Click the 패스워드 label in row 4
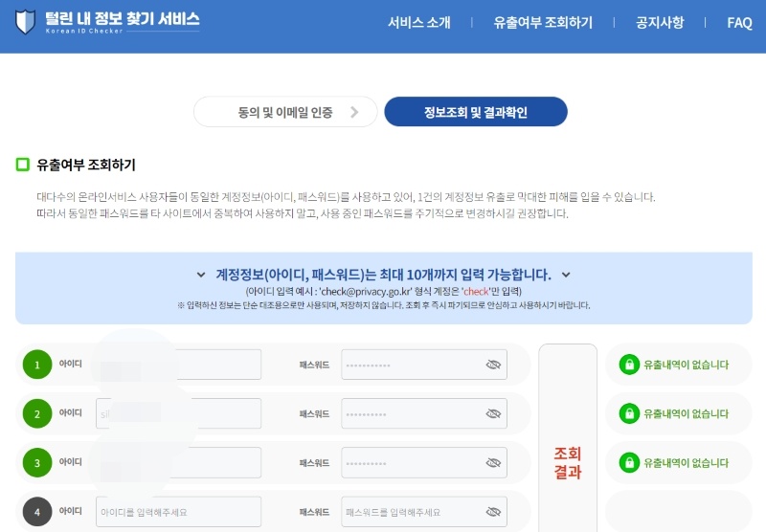The image size is (766, 532). pyautogui.click(x=314, y=512)
